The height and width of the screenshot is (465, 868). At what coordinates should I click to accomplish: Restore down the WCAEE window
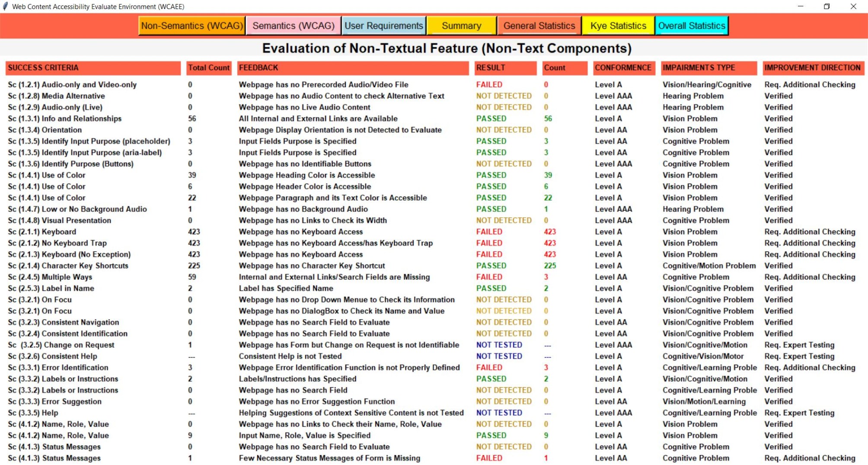(827, 6)
